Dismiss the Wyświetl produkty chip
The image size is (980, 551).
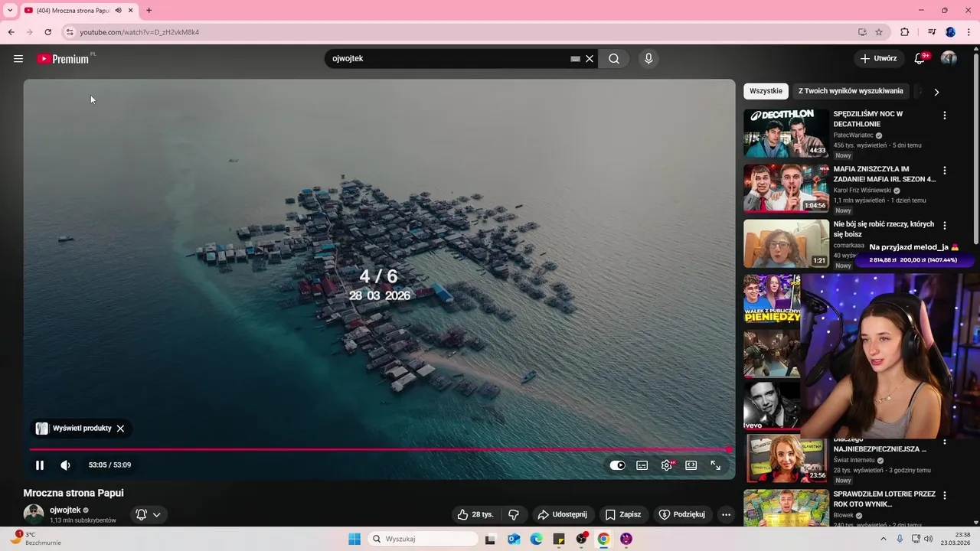120,429
